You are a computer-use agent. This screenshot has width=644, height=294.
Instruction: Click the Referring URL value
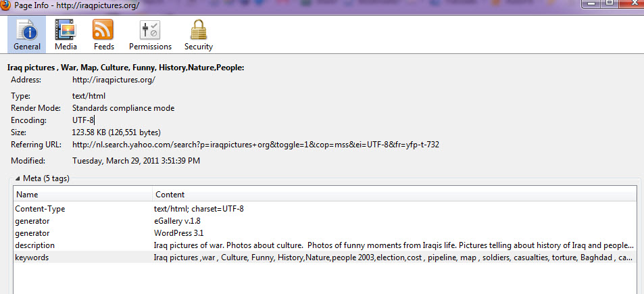point(256,145)
